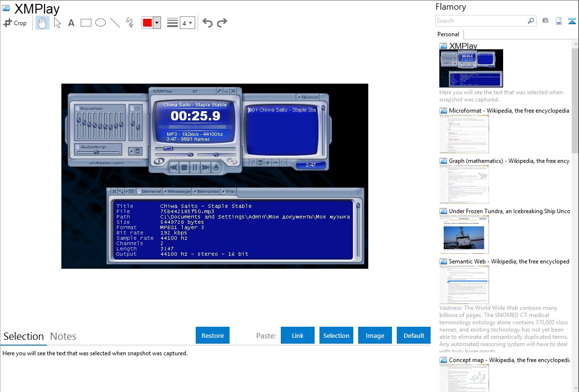This screenshot has width=579, height=392.
Task: Undo the last annotation
Action: pyautogui.click(x=207, y=23)
